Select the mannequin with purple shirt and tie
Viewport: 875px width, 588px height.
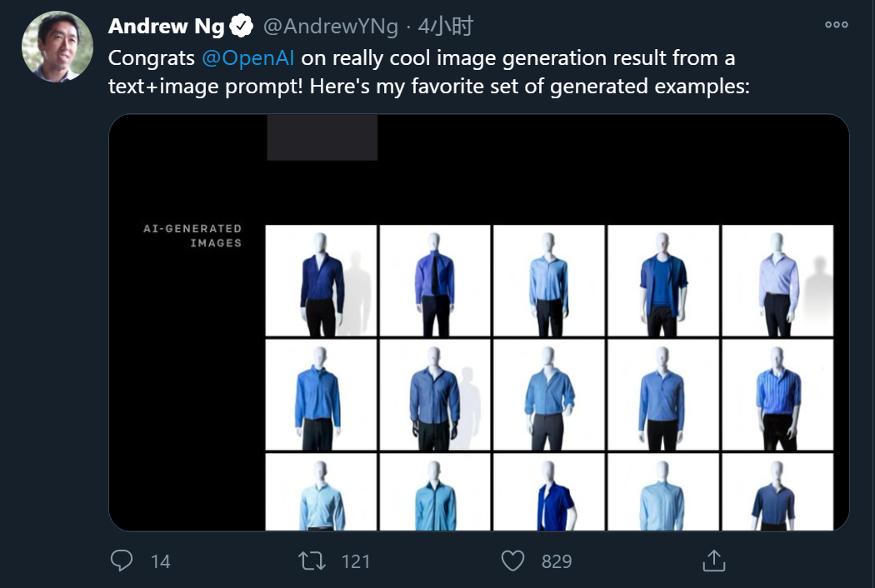(x=434, y=281)
